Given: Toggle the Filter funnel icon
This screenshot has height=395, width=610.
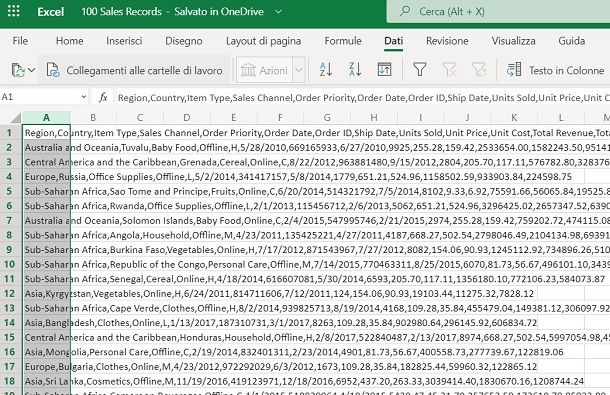Looking at the screenshot, I should [x=419, y=70].
